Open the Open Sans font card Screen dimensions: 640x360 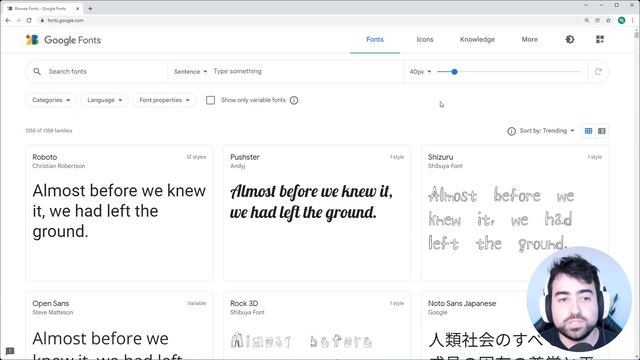[119, 326]
